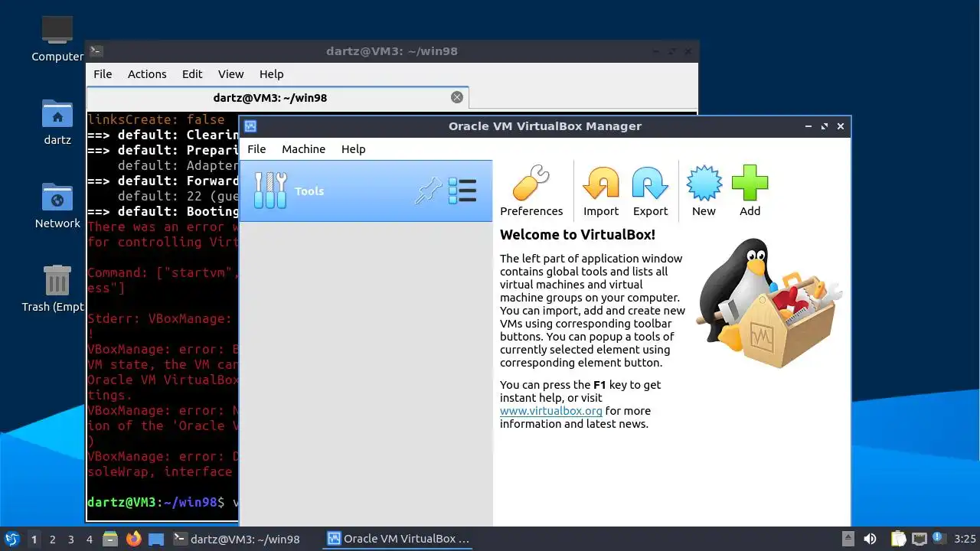Click the terminal prompt dartz@VM3:~/win98$
Viewport: 980px width, 551px height.
click(x=156, y=503)
